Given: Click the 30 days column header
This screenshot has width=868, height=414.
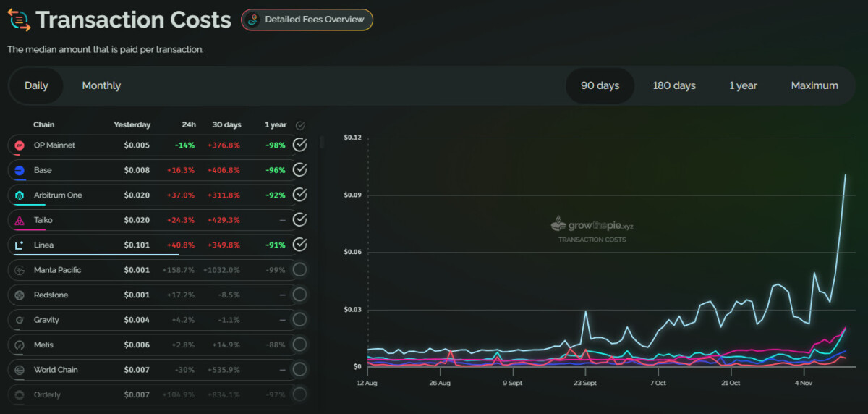Looking at the screenshot, I should point(226,125).
